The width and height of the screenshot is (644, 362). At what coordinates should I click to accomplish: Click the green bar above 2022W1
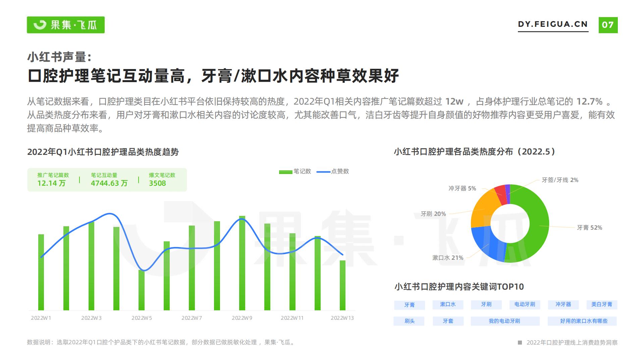[x=41, y=272]
